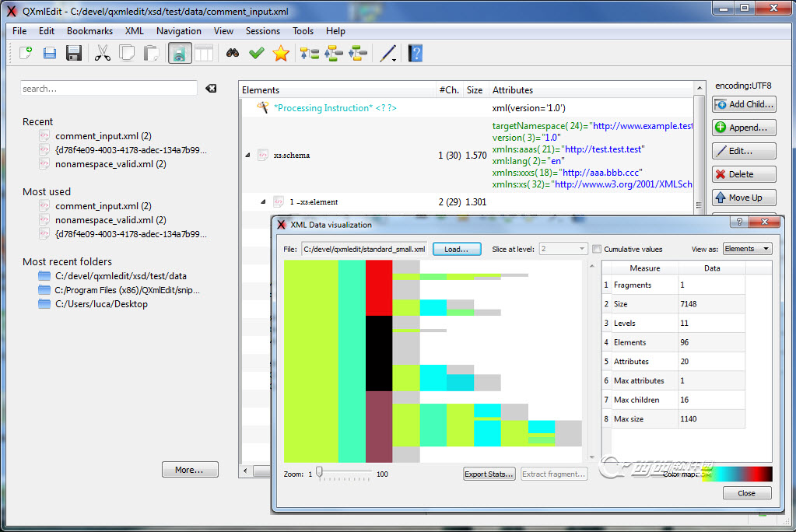Viewport: 796px width, 532px height.
Task: Click the Attributes column header
Action: point(591,90)
